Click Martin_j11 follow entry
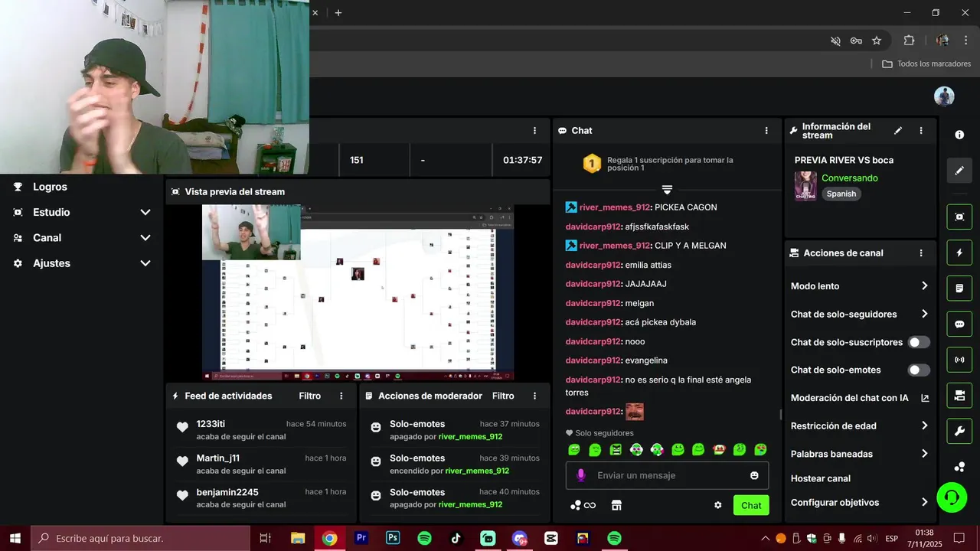 [x=217, y=458]
